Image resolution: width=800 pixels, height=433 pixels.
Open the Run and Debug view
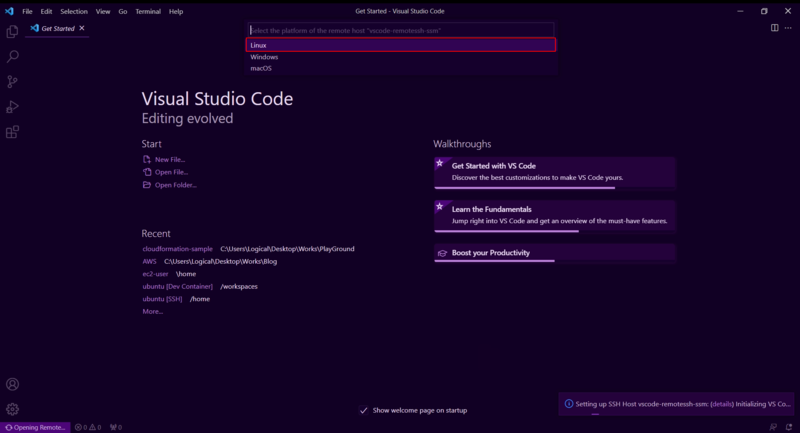12,107
